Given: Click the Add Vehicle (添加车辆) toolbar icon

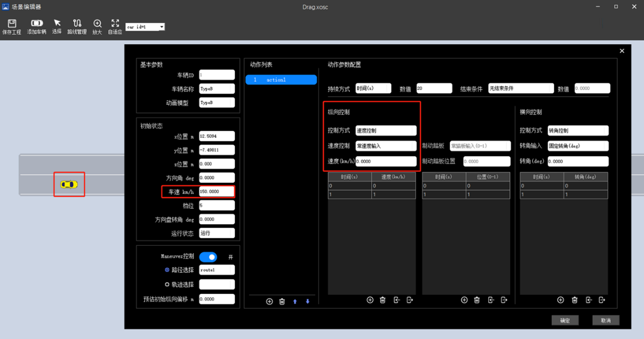Looking at the screenshot, I should tap(36, 26).
